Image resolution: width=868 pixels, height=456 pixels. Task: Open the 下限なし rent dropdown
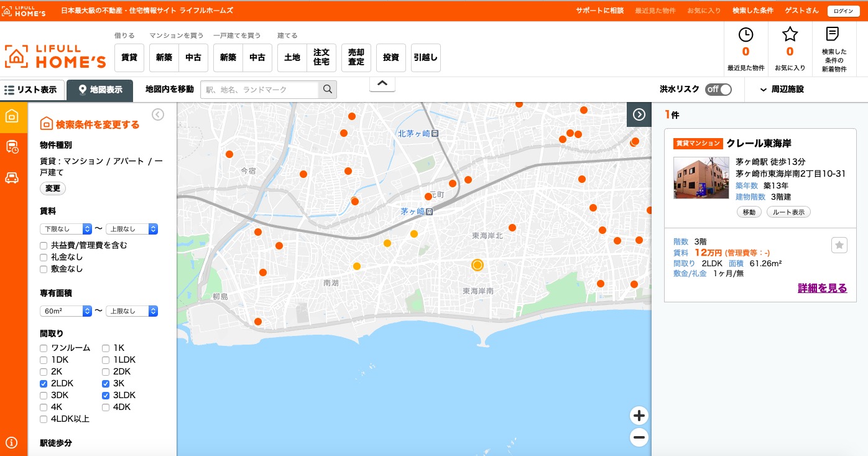tap(66, 229)
